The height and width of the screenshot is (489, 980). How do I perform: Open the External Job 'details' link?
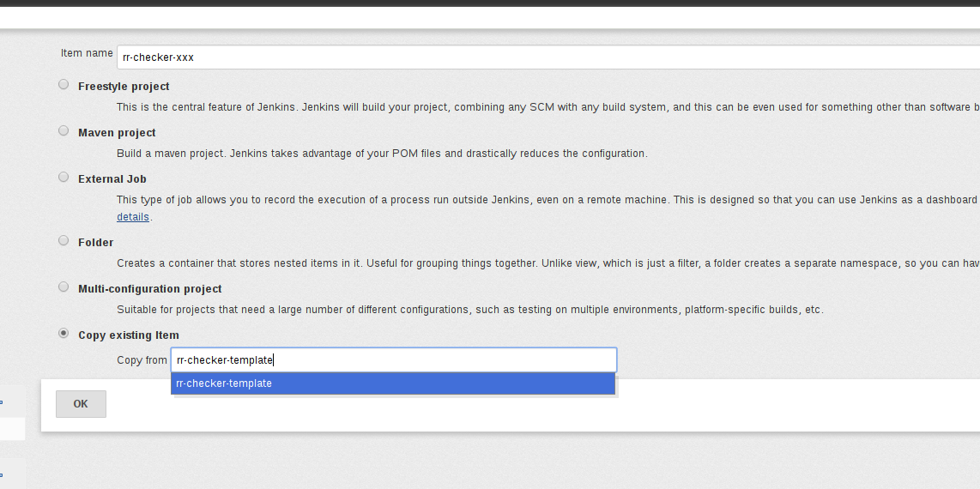[133, 217]
